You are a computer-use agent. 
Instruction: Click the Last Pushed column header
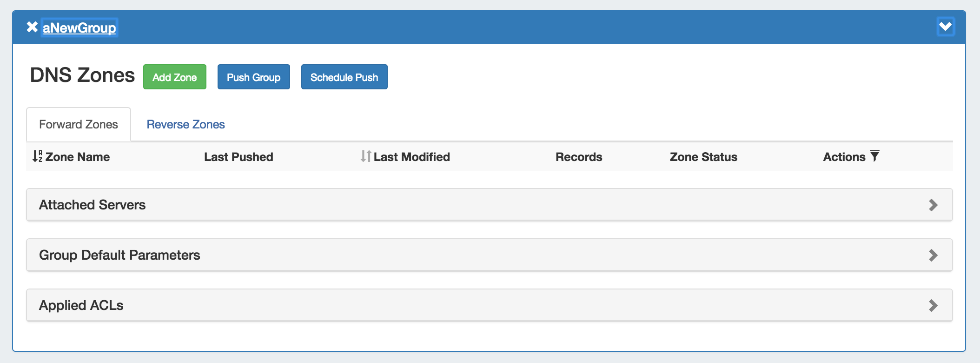(x=238, y=157)
